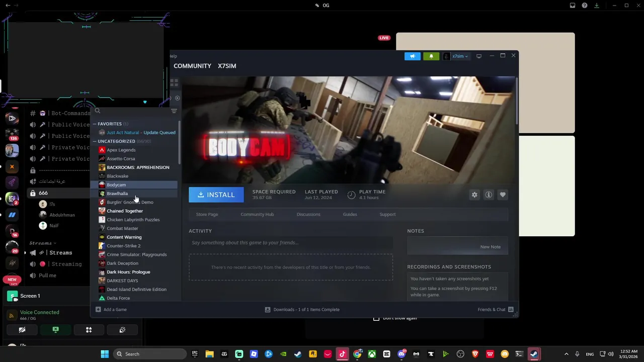The height and width of the screenshot is (362, 644).
Task: Stop Discord screen sharing button
Action: 55,330
